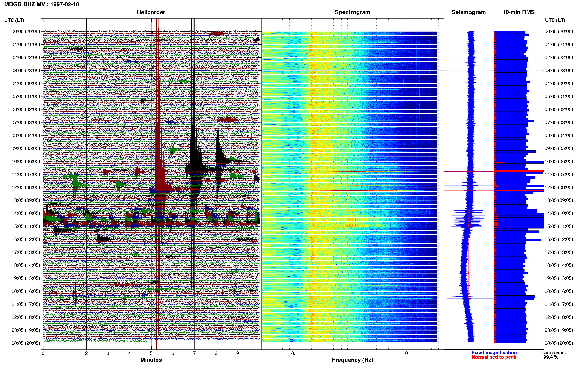Click minute tick label '5' on helicorder
This screenshot has width=588, height=368.
[151, 353]
